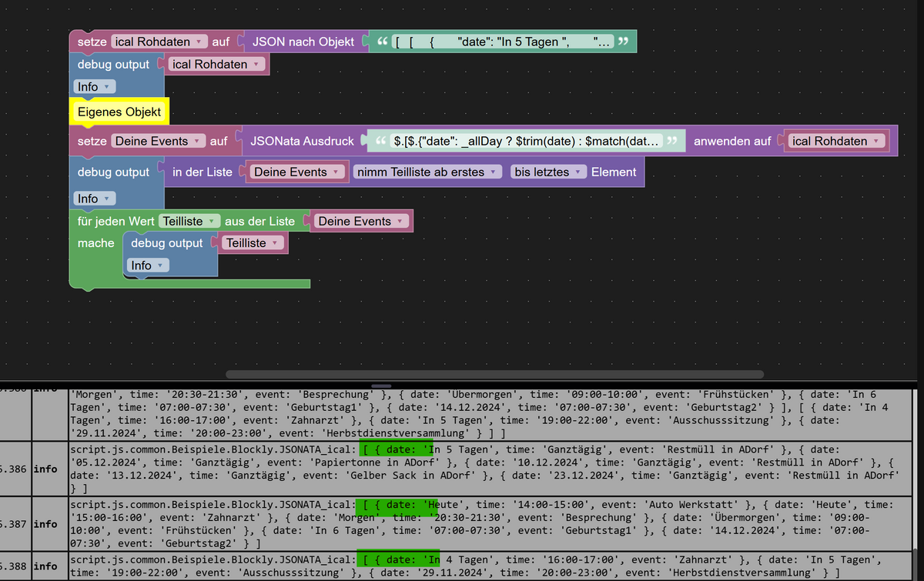Open Info dropdown directly above 'für jeden Wert'

click(x=95, y=199)
